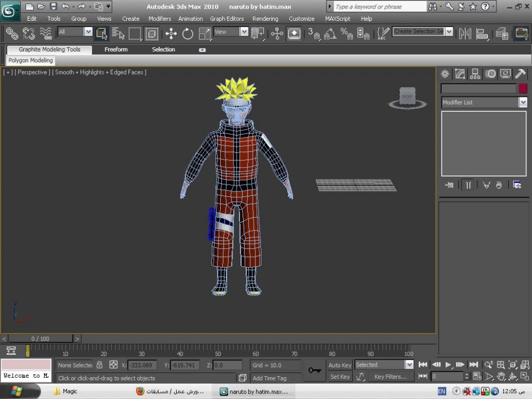532x399 pixels.
Task: Open the Quick Access toolbar dropdown arrow
Action: [108, 6]
